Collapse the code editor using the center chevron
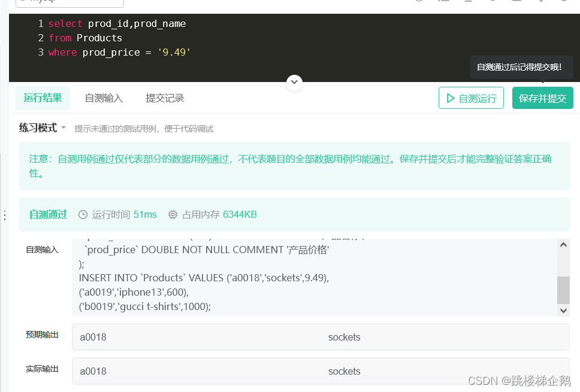Screen dimensions: 580x392 tap(294, 82)
